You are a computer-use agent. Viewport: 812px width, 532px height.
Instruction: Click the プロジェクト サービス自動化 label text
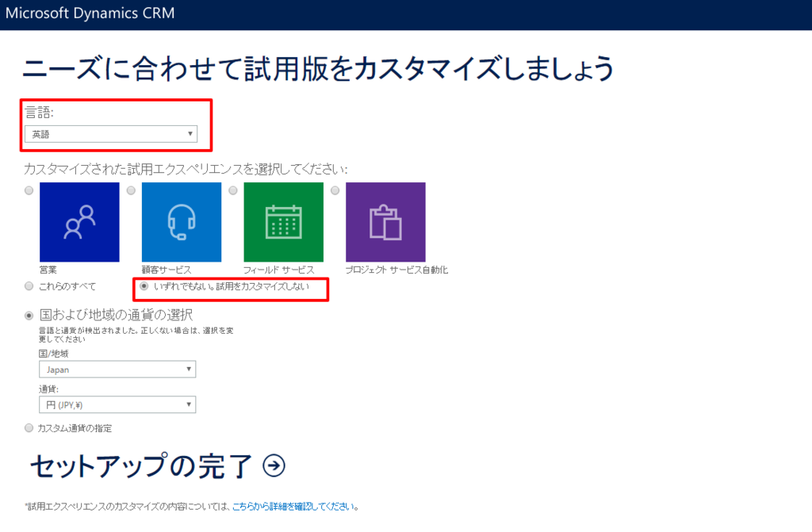point(396,270)
